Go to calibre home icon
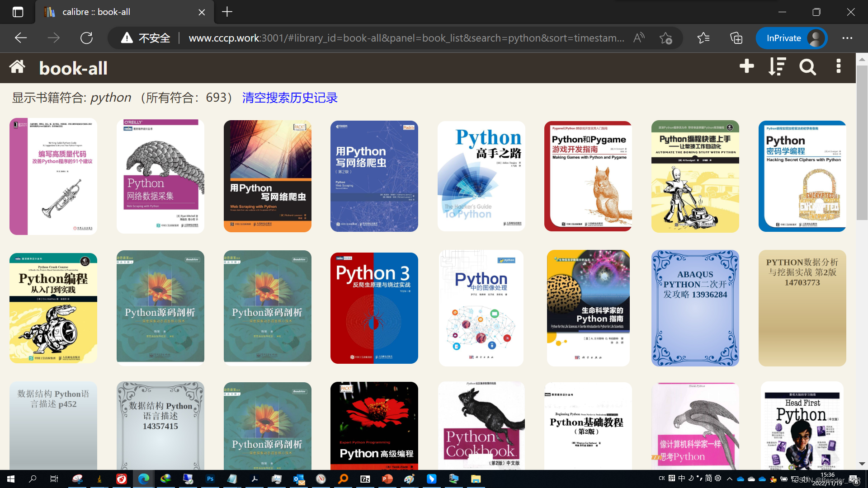The width and height of the screenshot is (868, 488). (17, 67)
